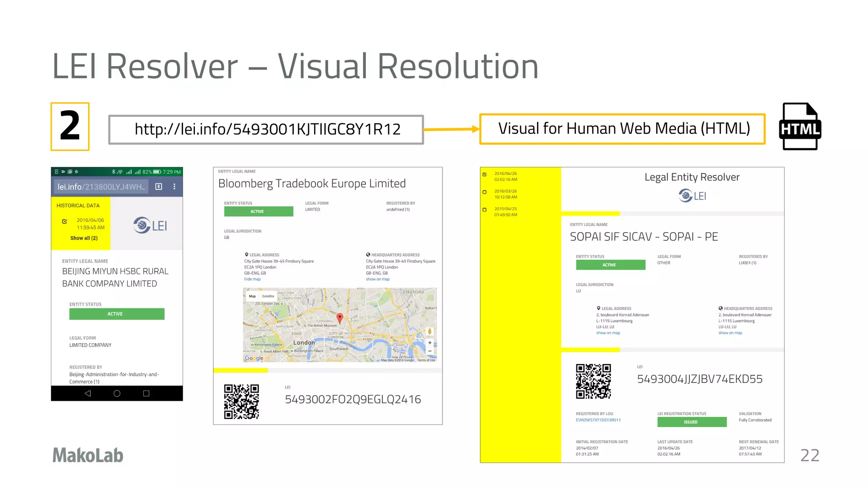Toggle the 2016/03/26 history checkbox
Viewport: 868px width, 488px height.
(x=485, y=192)
